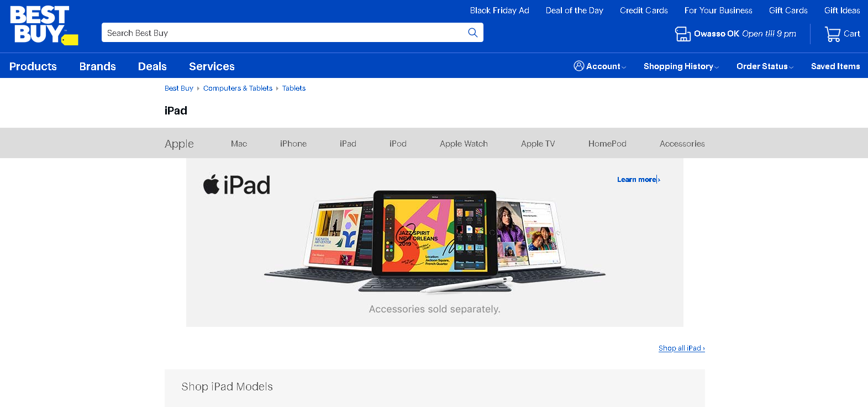
Task: Click the Best Buy logo
Action: pos(44,25)
